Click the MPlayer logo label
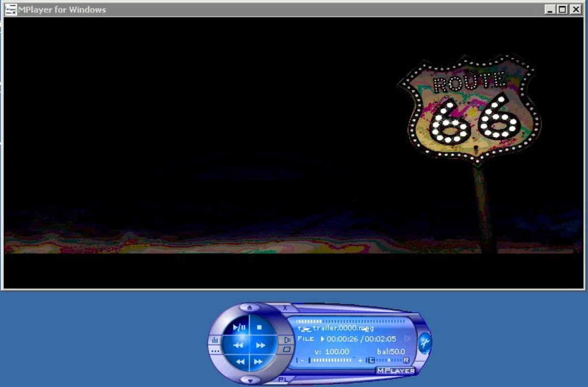This screenshot has width=588, height=387. tap(396, 371)
